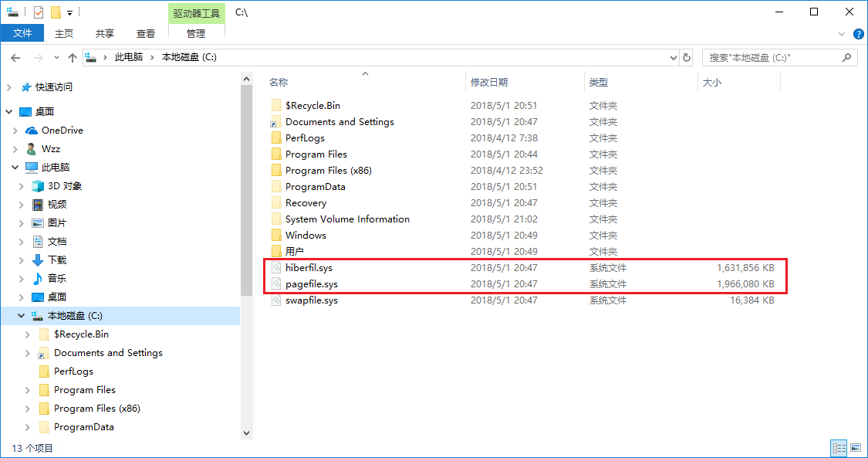Click the Search magnifier icon
Image resolution: width=868 pixels, height=458 pixels.
click(846, 57)
